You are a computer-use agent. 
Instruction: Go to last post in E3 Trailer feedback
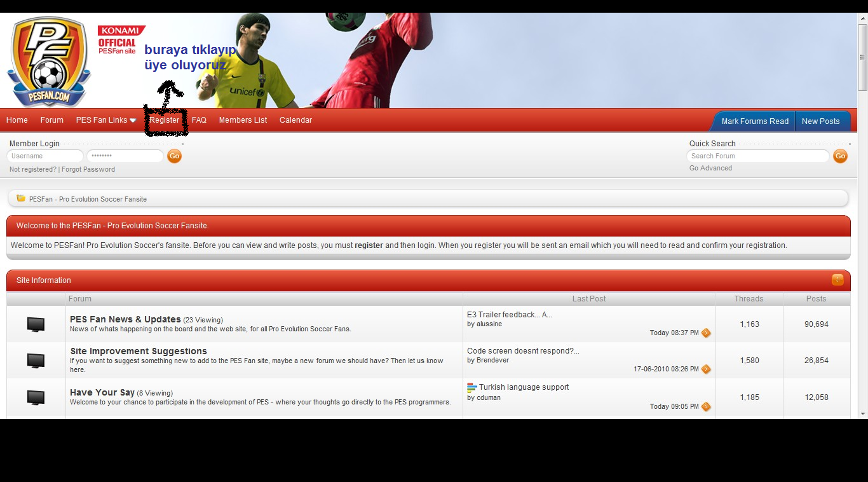(706, 333)
